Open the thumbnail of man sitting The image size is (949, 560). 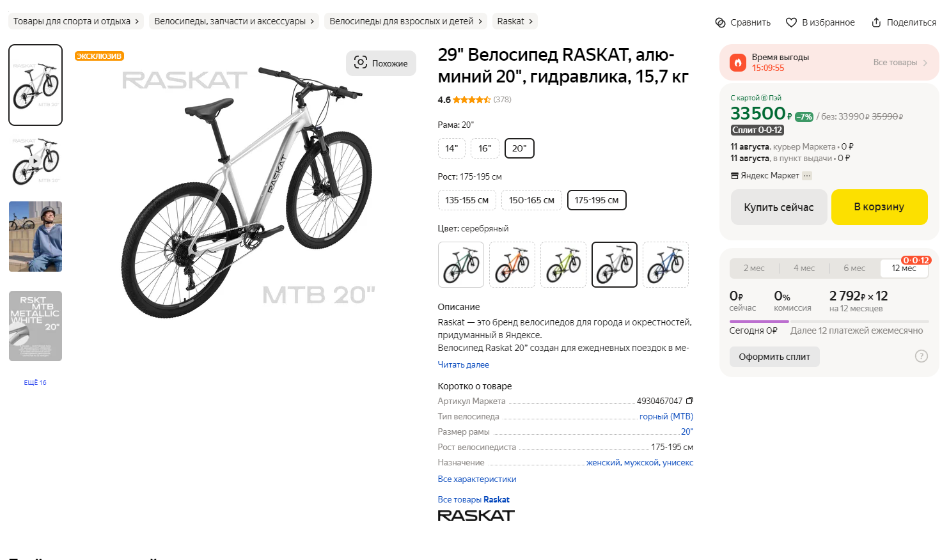coord(35,237)
